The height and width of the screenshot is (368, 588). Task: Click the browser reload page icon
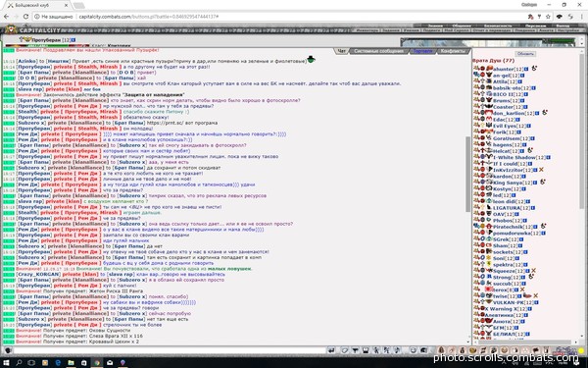(x=25, y=17)
